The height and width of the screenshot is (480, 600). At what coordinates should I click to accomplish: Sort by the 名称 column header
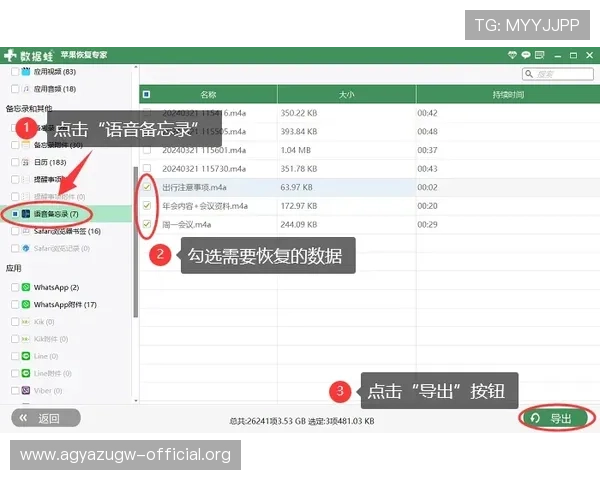(208, 95)
